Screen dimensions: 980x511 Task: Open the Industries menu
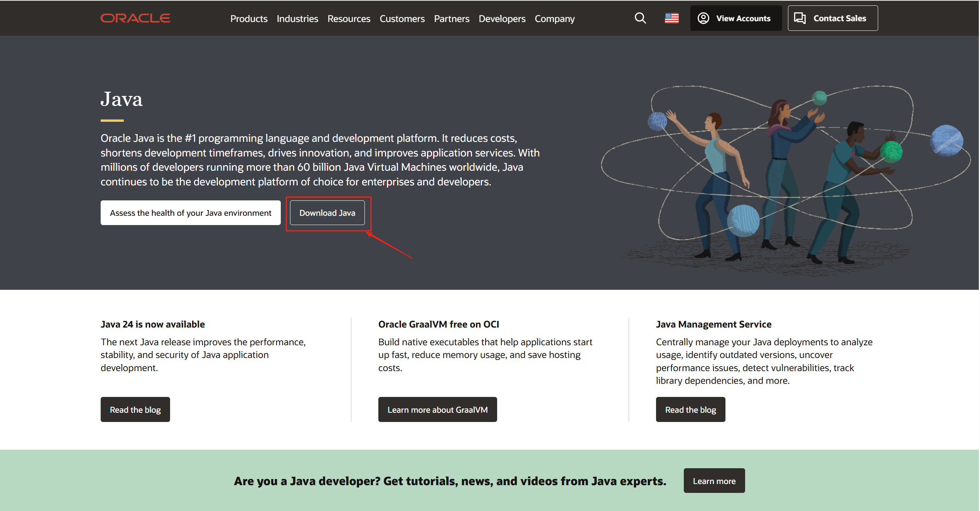click(x=297, y=18)
